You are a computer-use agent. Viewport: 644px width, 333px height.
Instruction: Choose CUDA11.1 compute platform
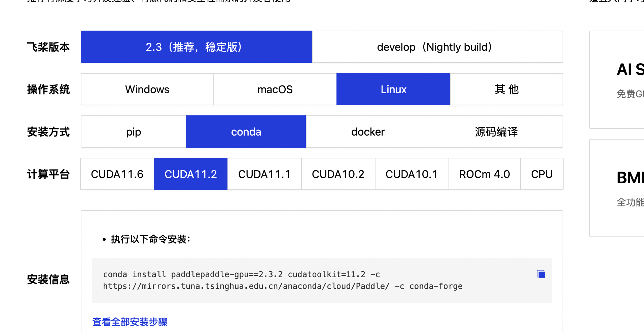pos(264,174)
